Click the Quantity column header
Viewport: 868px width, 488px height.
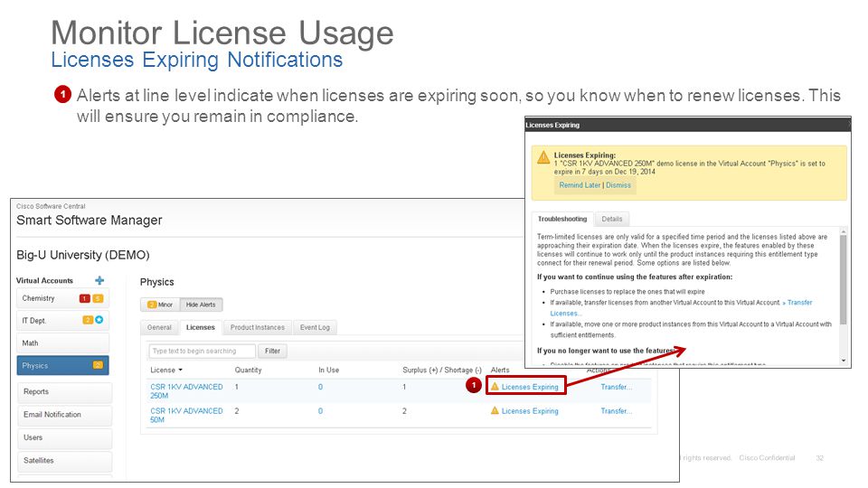[248, 371]
